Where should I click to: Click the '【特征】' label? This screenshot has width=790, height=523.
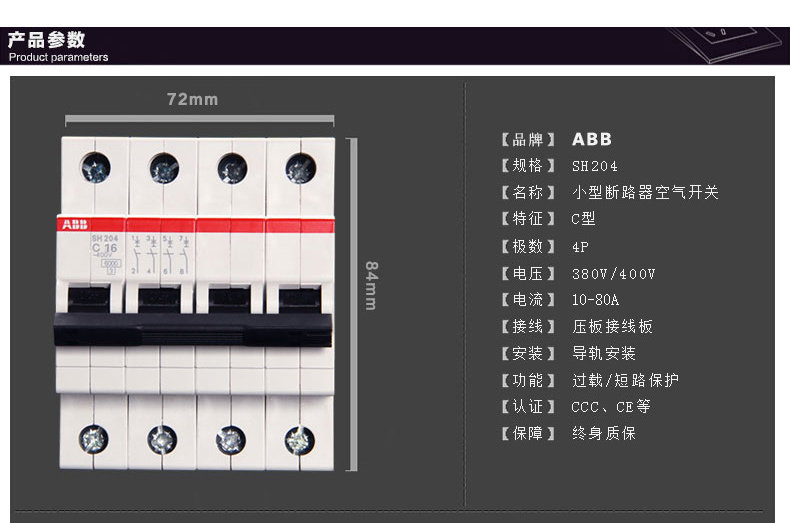point(528,219)
